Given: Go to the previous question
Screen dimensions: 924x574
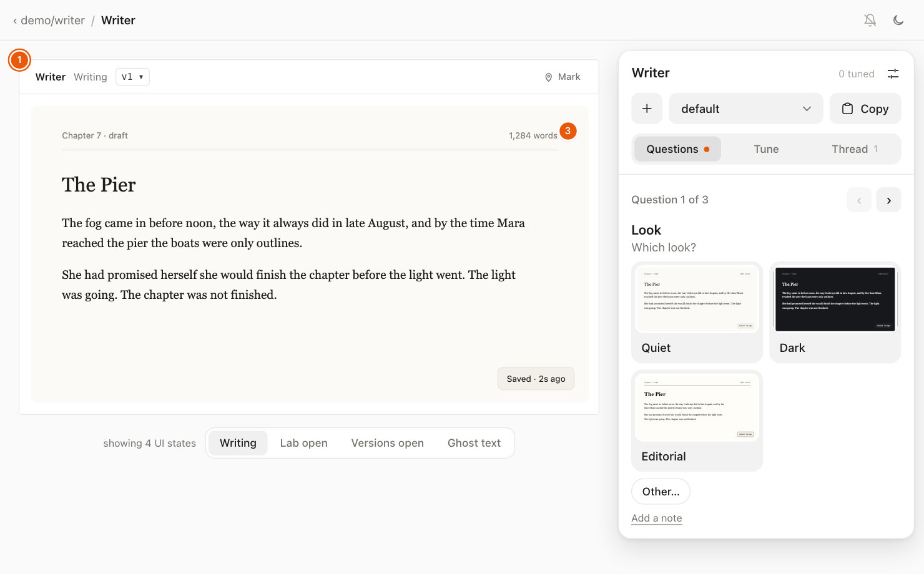Looking at the screenshot, I should pyautogui.click(x=859, y=200).
